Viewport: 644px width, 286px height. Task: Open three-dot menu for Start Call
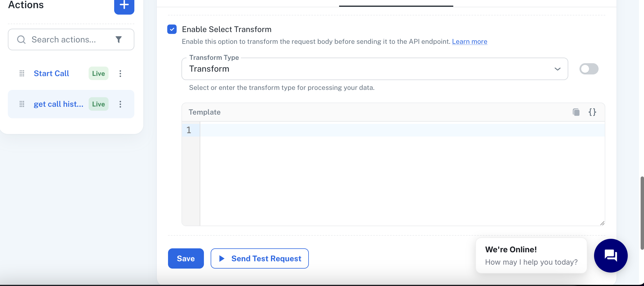pos(120,74)
